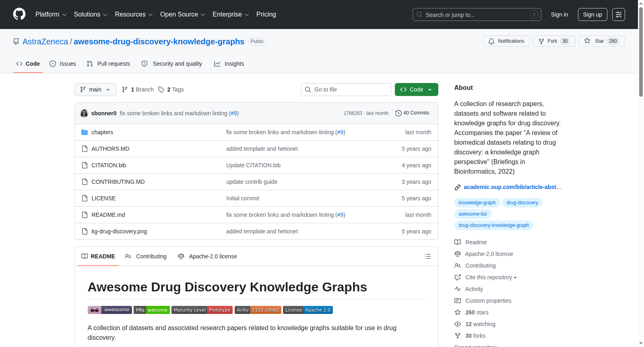Open the #9 pull request link in the latest commit header

point(233,113)
